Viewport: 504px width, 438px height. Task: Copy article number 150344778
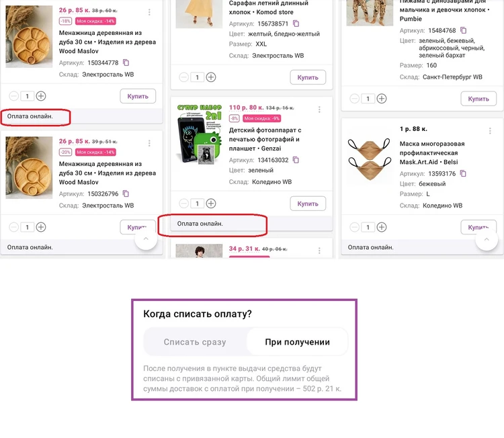126,62
